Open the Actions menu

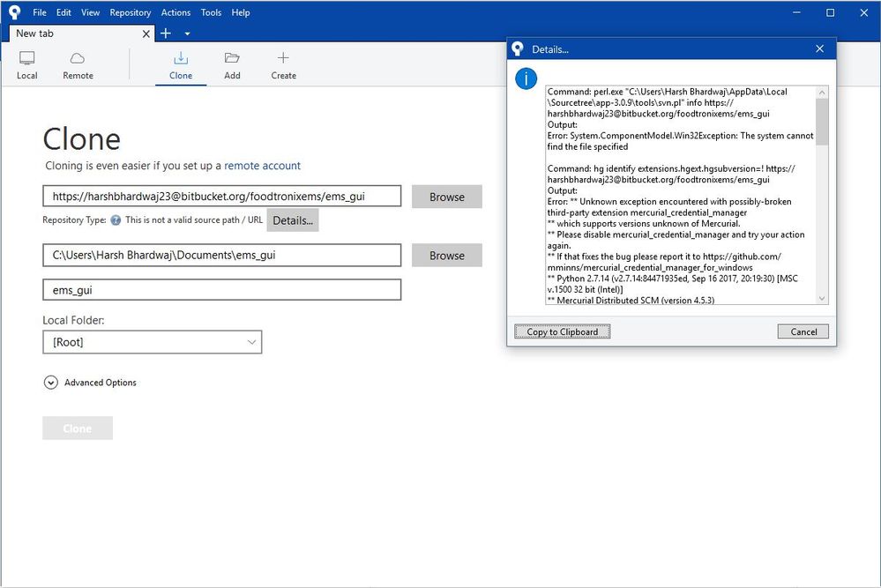[175, 12]
